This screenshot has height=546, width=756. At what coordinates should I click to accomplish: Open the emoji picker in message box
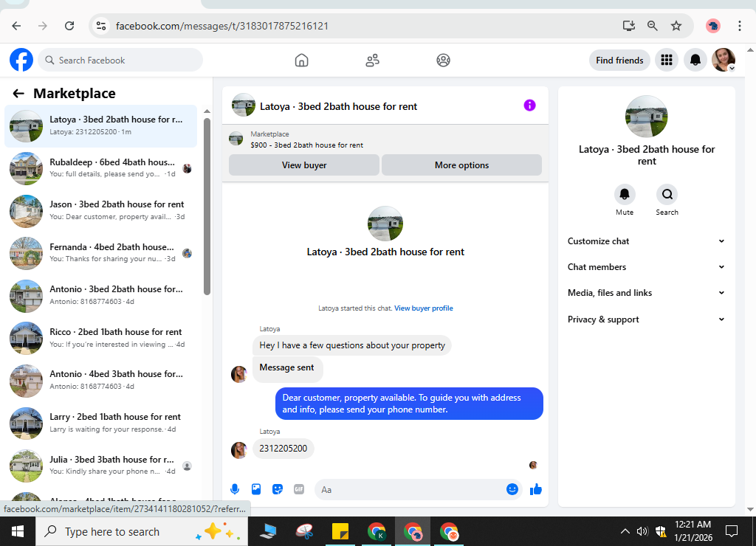(x=512, y=490)
